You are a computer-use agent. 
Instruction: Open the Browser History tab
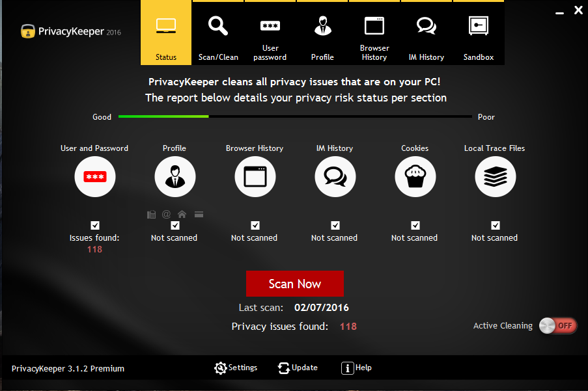(x=374, y=33)
